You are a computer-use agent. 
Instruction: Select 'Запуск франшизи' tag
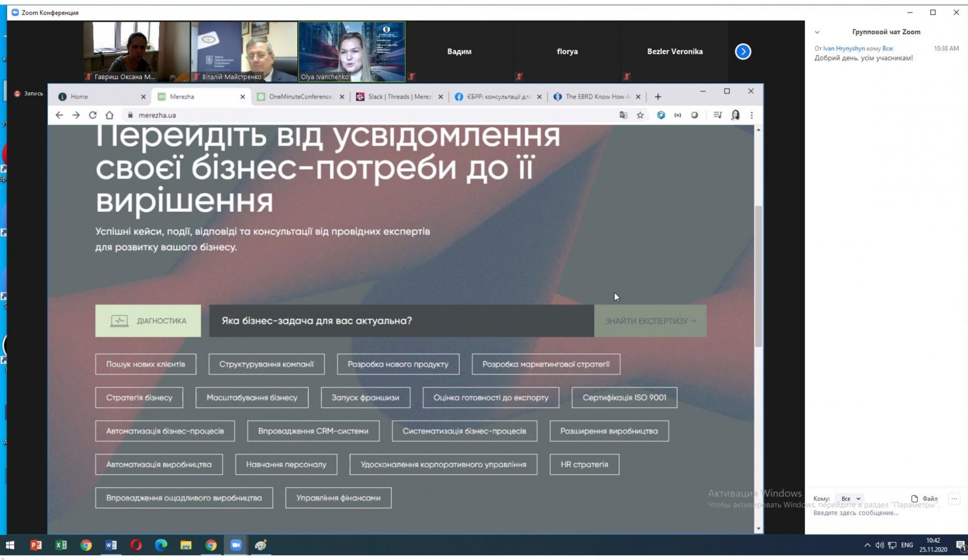(365, 398)
